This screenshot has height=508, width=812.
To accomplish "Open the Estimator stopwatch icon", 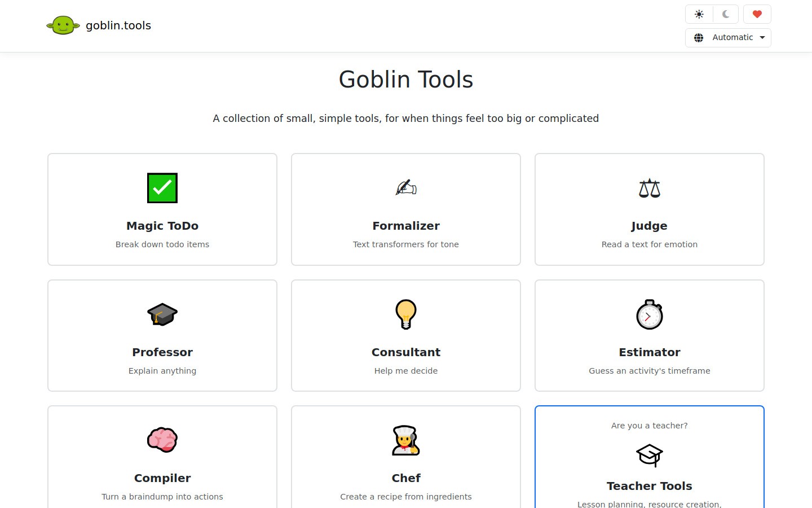I will [649, 314].
